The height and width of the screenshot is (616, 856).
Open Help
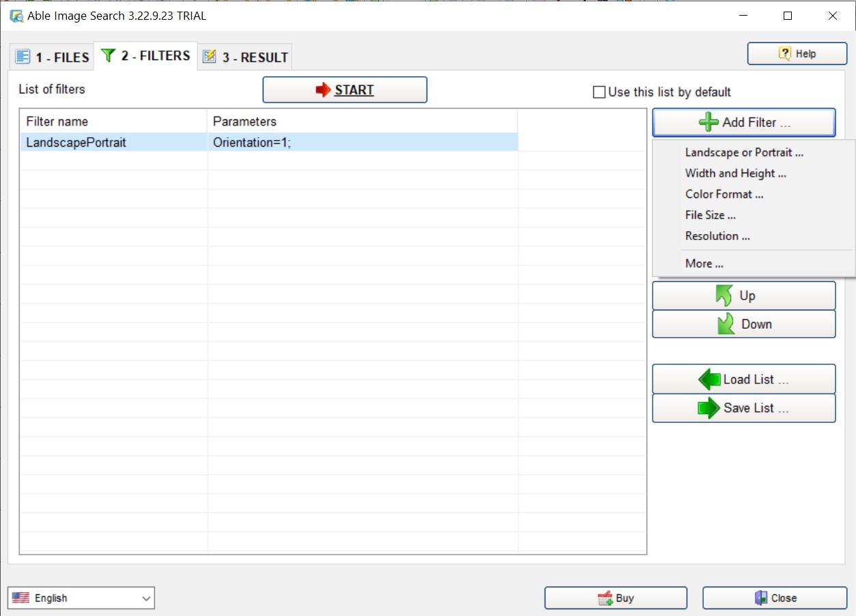pos(797,54)
